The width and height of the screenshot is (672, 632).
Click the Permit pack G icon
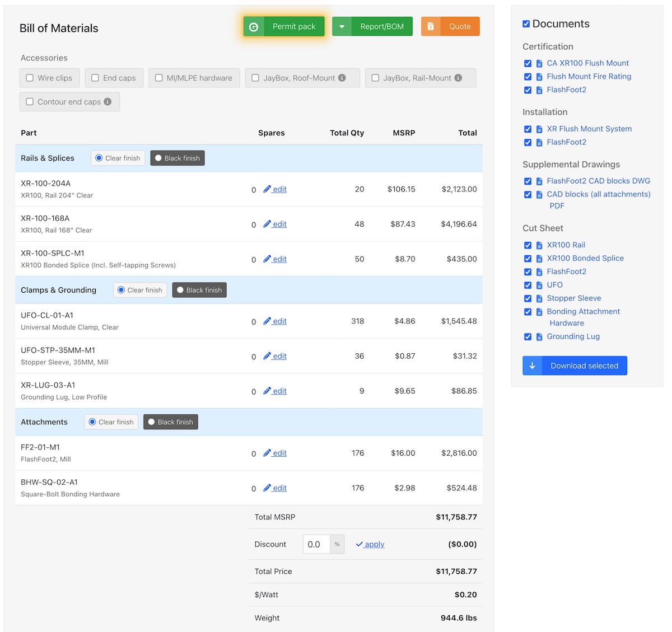pos(254,27)
